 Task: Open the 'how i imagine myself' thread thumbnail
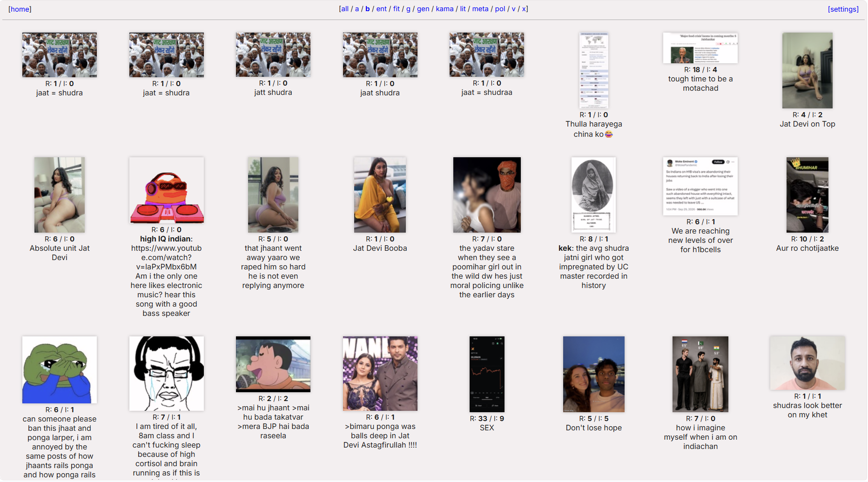(x=700, y=375)
